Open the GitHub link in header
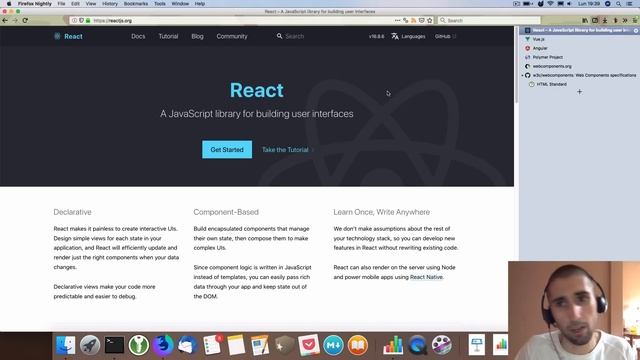This screenshot has width=640, height=360. coord(445,36)
